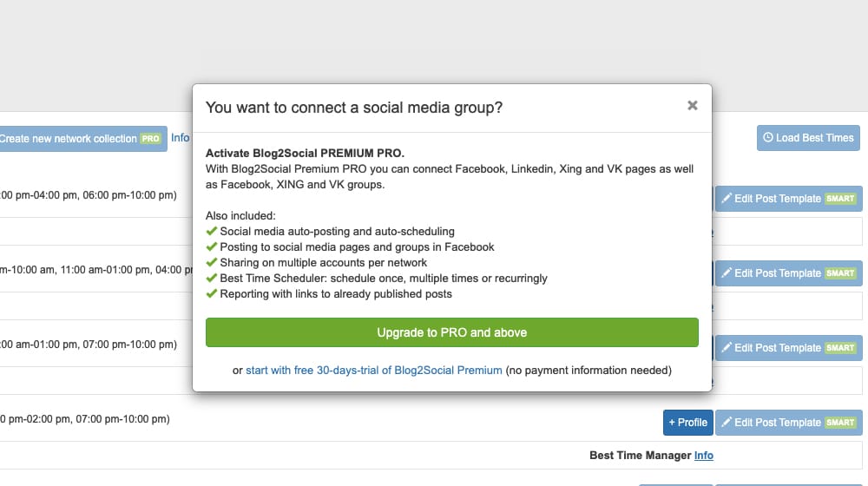The width and height of the screenshot is (868, 486).
Task: Click checkmark beside Reporting with links
Action: [x=211, y=293]
